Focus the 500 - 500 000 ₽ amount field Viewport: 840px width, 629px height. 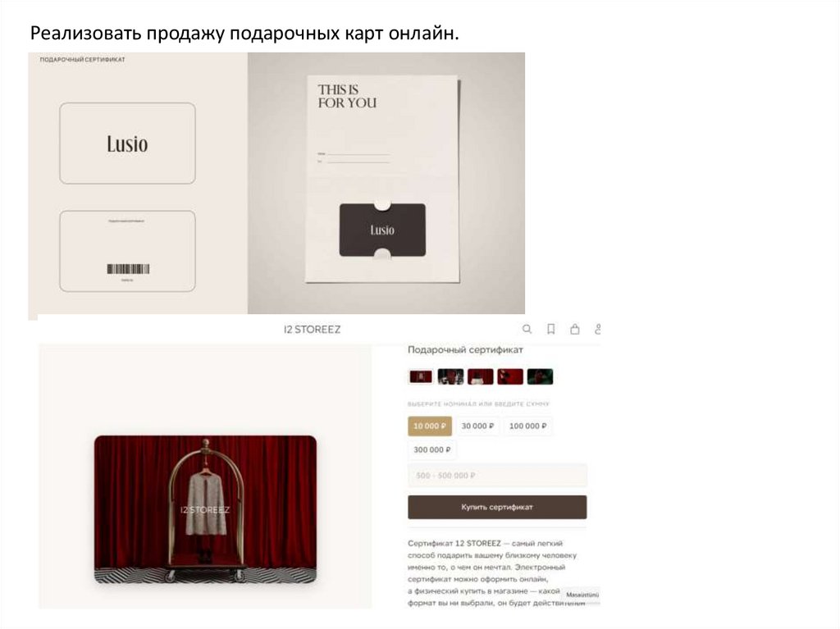pos(497,475)
